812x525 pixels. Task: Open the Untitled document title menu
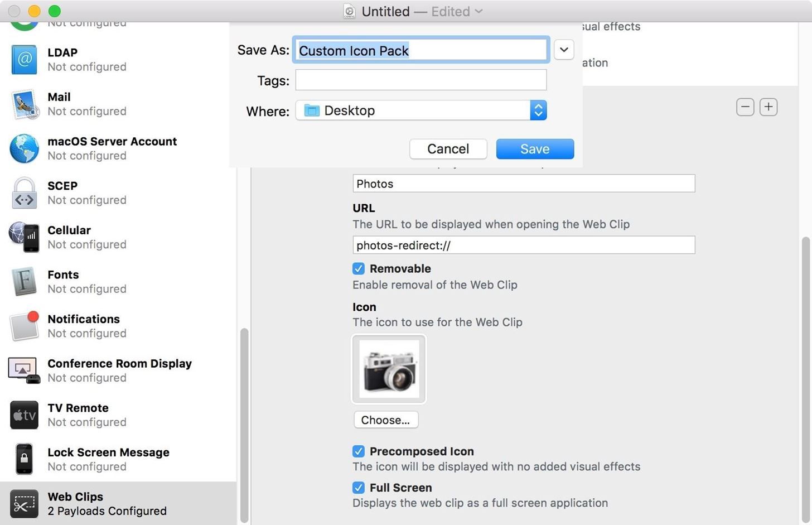413,11
